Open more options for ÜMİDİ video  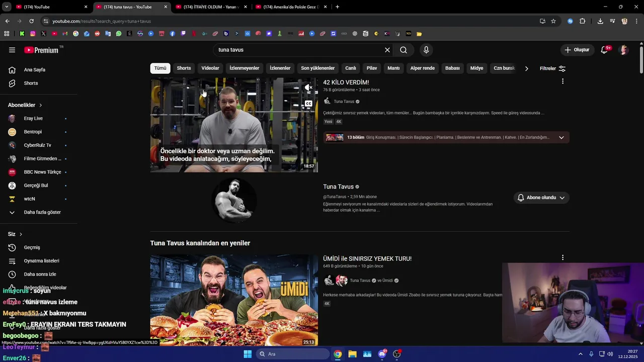[x=562, y=258]
